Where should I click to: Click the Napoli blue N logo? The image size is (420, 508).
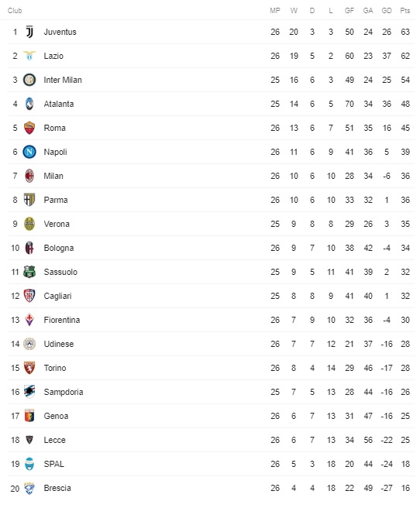[29, 152]
